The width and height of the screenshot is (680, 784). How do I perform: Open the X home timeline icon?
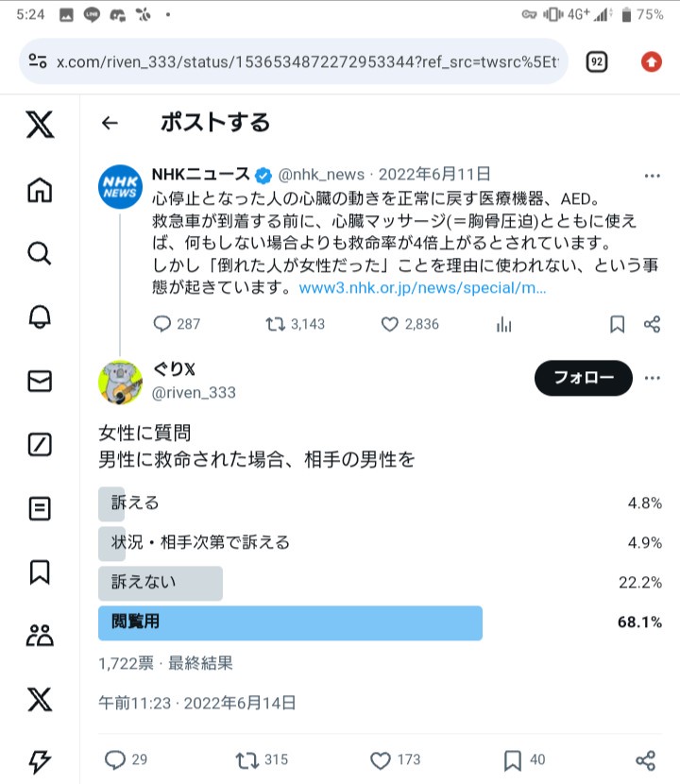click(x=40, y=191)
